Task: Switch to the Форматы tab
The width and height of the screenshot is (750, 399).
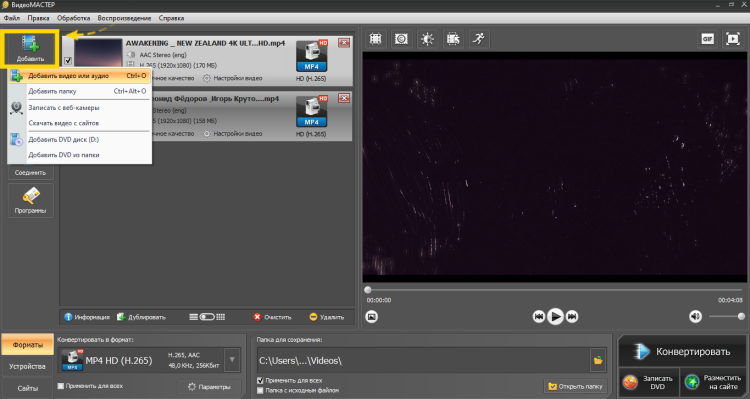Action: coord(27,344)
